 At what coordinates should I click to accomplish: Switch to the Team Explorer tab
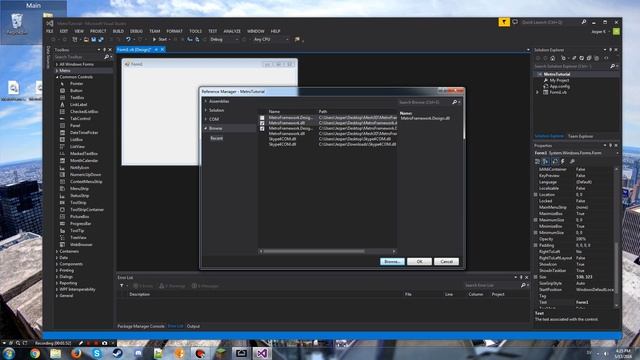point(580,136)
